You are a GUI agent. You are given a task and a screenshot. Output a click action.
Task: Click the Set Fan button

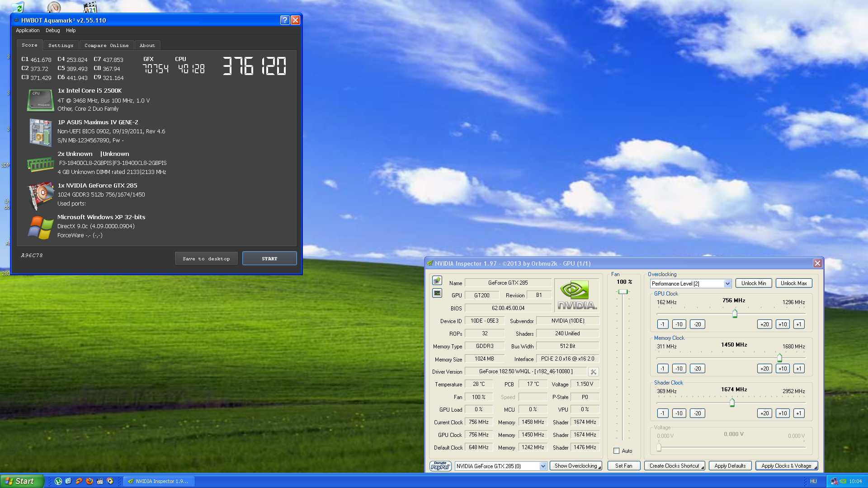(x=623, y=466)
